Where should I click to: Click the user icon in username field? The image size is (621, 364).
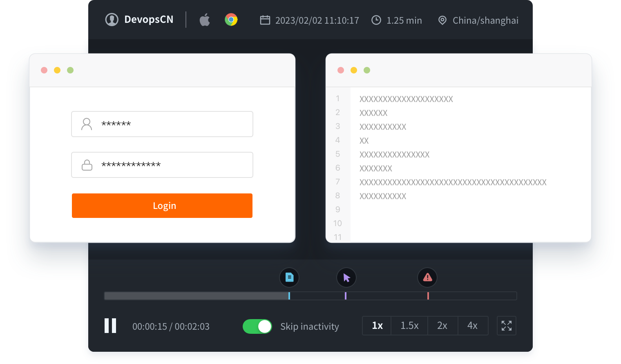(x=87, y=124)
